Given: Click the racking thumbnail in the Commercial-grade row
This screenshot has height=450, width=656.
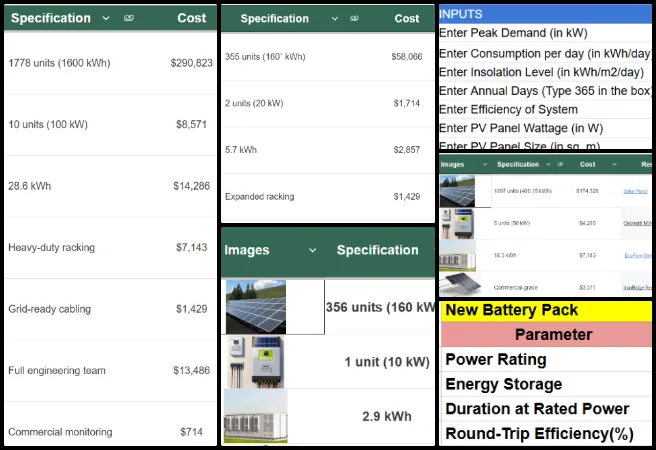Looking at the screenshot, I should [459, 284].
